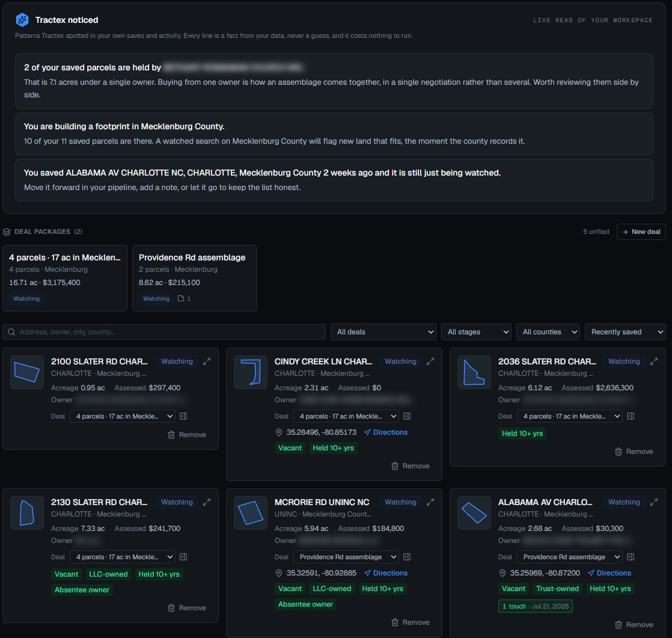Open deal panel icon on 2036 SLATER RD card
The height and width of the screenshot is (638, 672).
coord(631,416)
